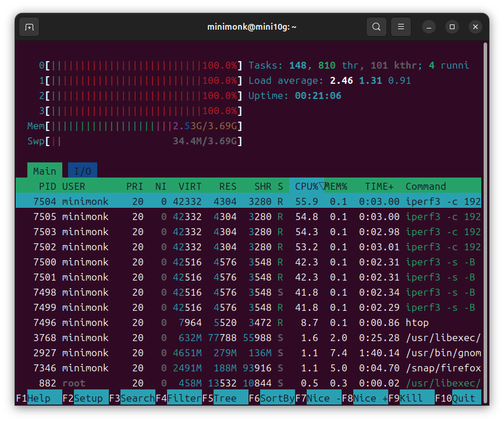504x422 pixels.
Task: Select process row with PID 7503
Action: coord(249,232)
